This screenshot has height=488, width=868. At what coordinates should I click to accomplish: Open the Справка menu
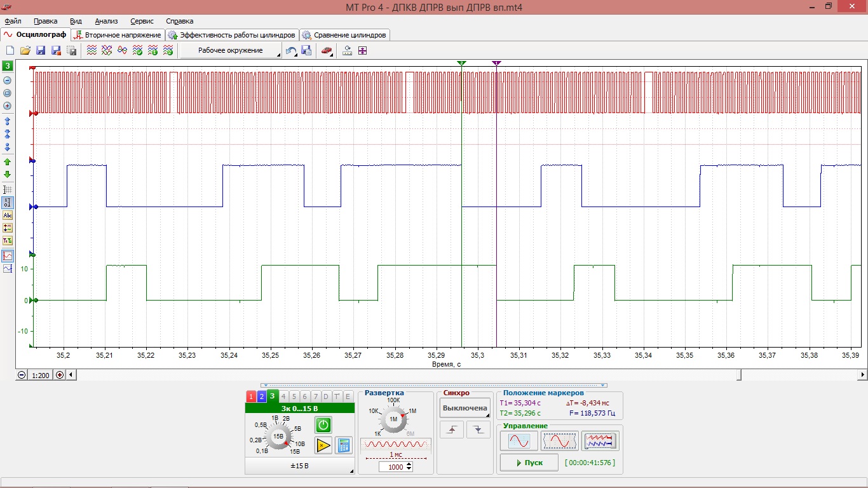click(x=179, y=21)
